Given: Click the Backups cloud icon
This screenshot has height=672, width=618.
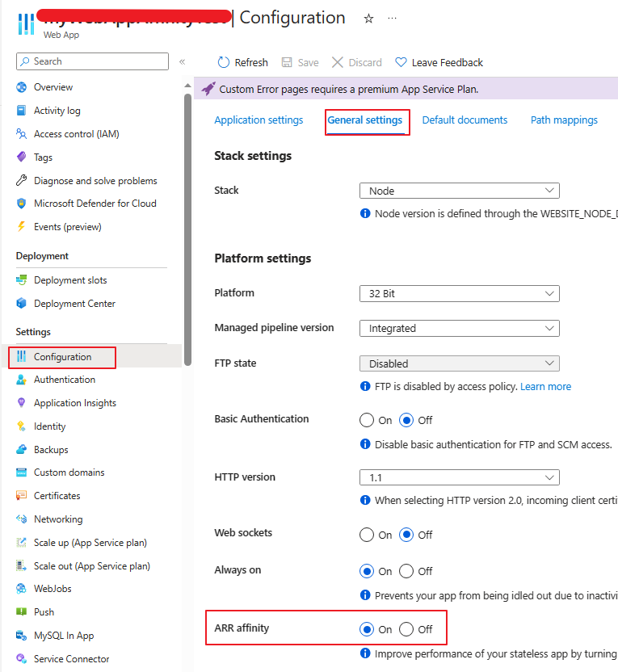Looking at the screenshot, I should [x=22, y=449].
